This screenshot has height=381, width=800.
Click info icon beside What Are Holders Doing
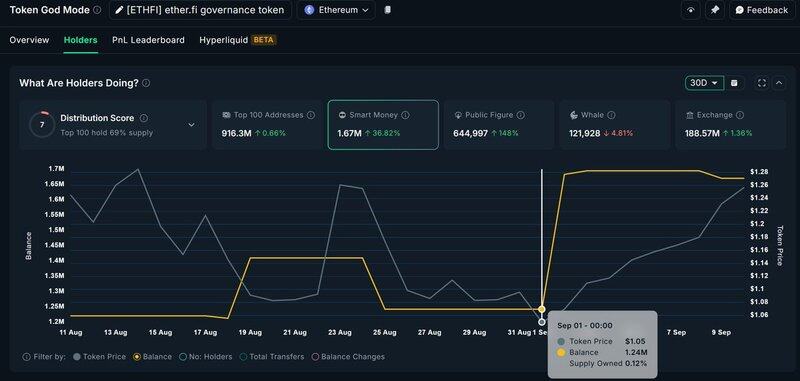click(x=146, y=83)
